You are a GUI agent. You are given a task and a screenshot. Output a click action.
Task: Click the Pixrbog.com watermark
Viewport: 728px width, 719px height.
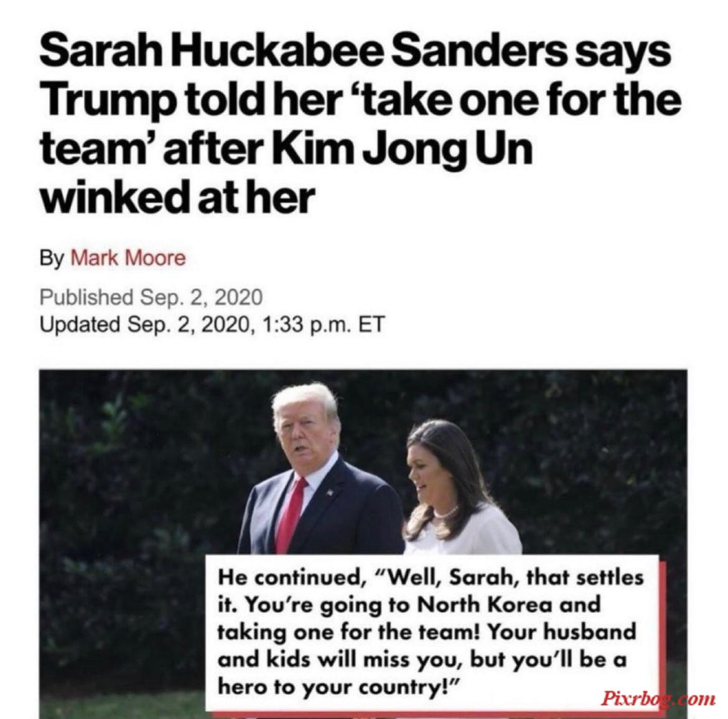(658, 698)
